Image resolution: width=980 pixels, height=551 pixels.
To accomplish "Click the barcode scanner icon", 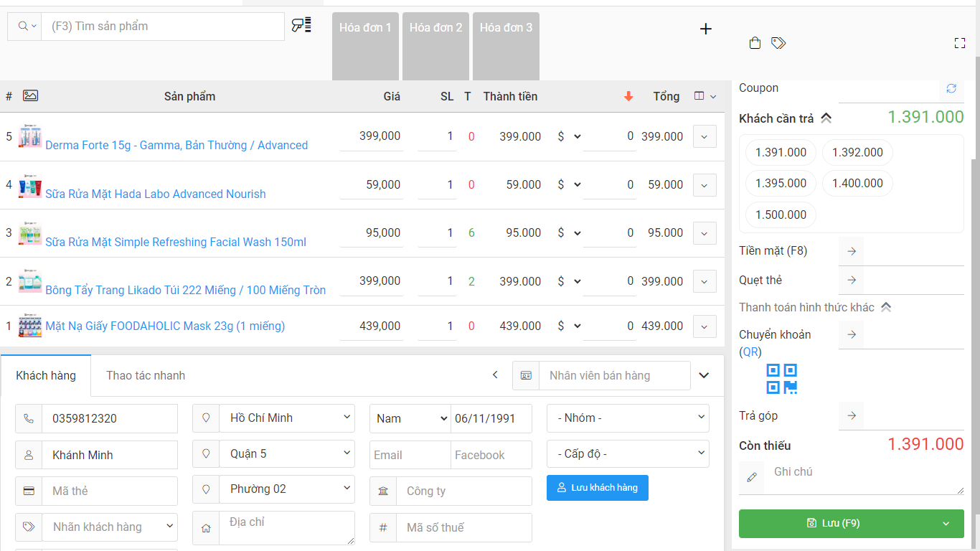I will point(301,26).
